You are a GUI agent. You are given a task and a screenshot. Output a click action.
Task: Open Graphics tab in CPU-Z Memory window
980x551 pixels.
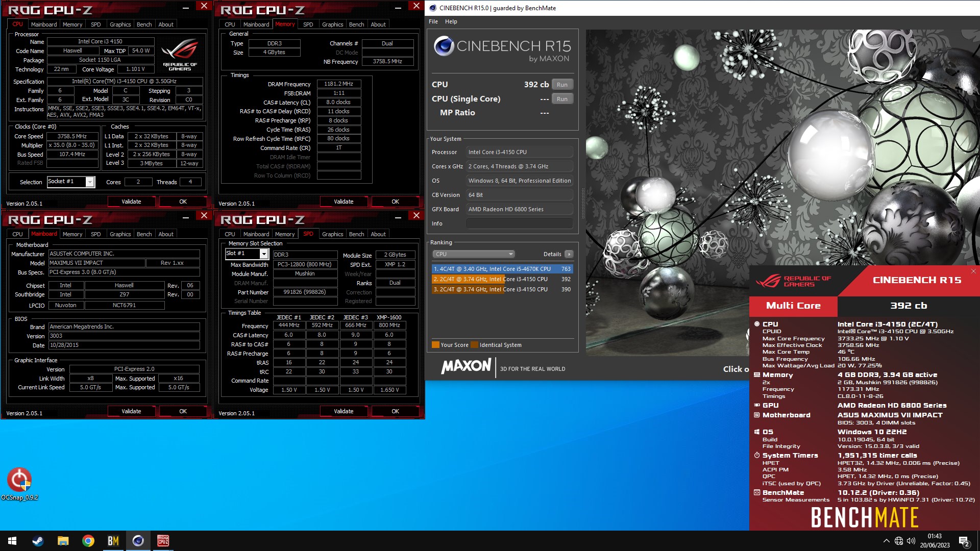[332, 24]
